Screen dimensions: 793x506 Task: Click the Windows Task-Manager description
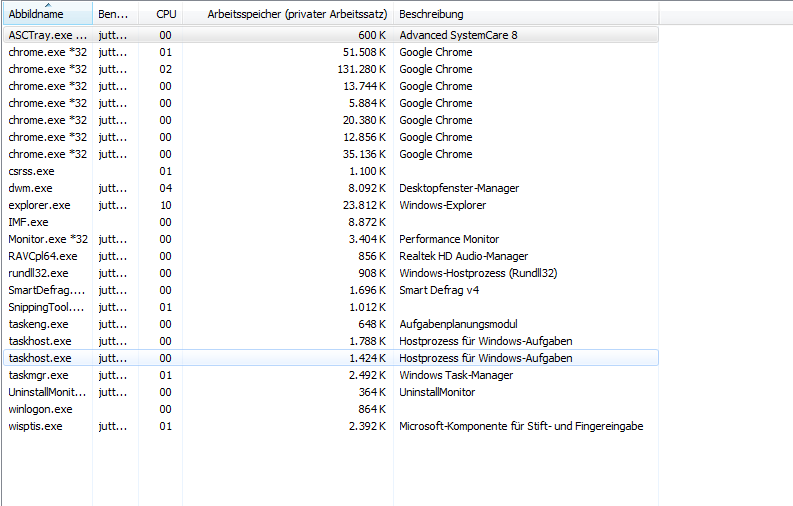[x=456, y=375]
